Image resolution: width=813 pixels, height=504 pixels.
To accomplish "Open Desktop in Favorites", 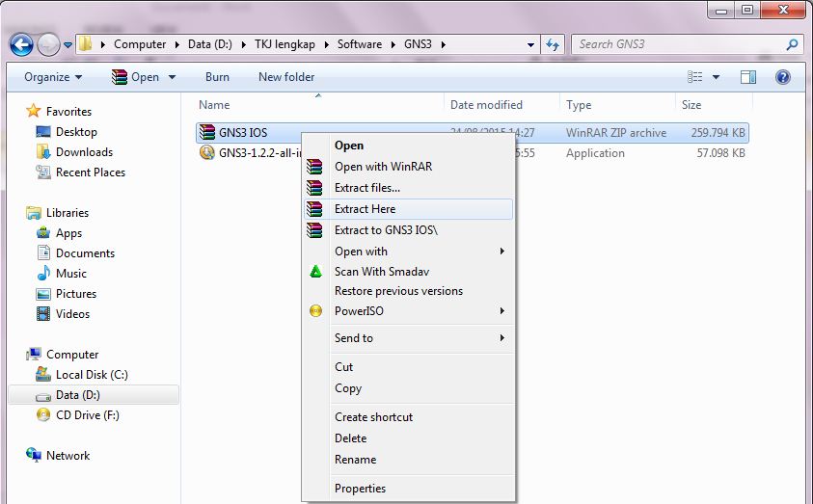I will coord(67,132).
